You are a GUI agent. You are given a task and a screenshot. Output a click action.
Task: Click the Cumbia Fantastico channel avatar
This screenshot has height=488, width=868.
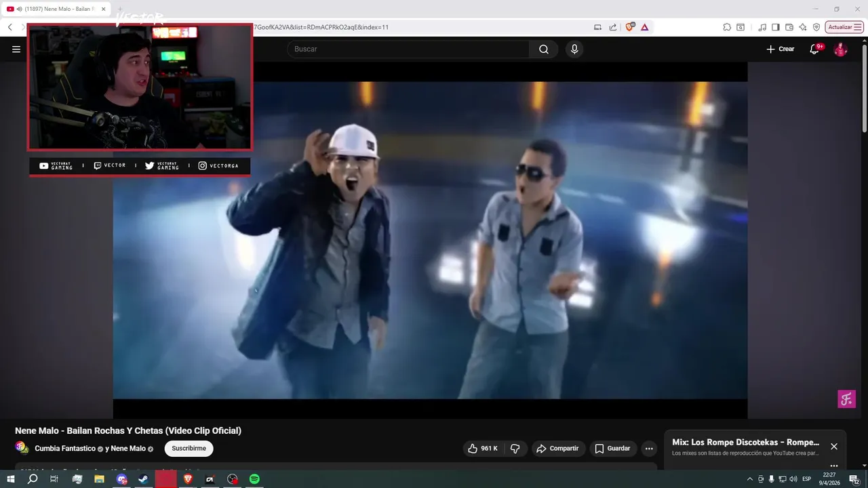click(x=22, y=447)
